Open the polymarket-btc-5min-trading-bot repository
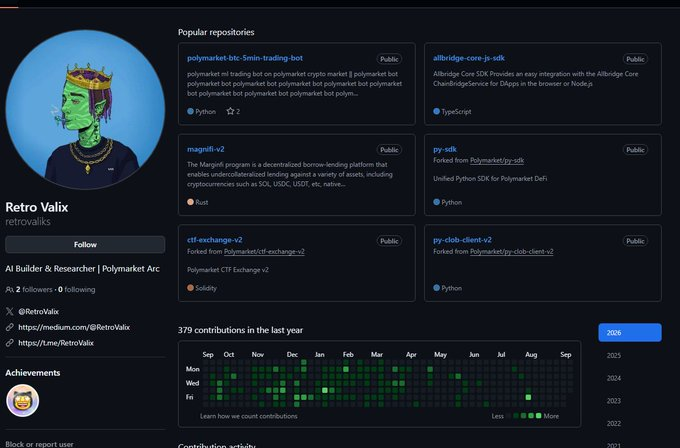The image size is (680, 448). (x=245, y=58)
